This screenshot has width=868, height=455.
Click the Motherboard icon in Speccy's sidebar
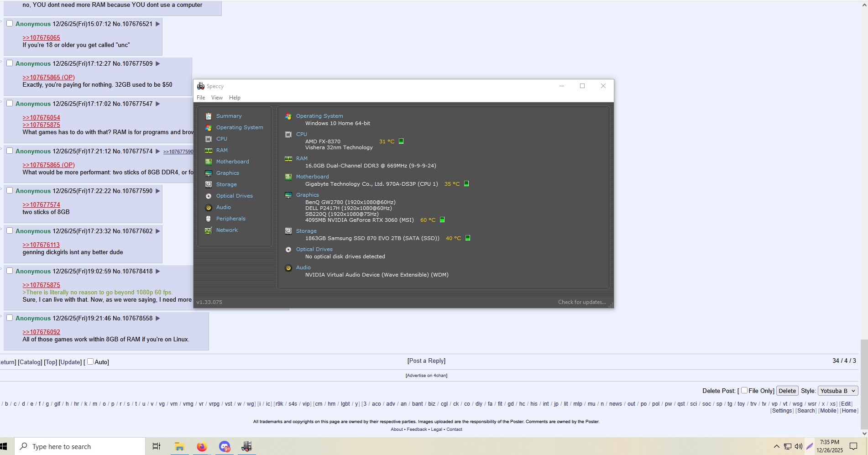tap(209, 162)
